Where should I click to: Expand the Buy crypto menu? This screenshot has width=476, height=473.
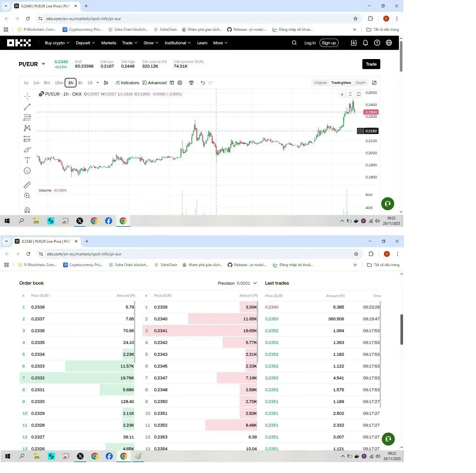pos(57,43)
